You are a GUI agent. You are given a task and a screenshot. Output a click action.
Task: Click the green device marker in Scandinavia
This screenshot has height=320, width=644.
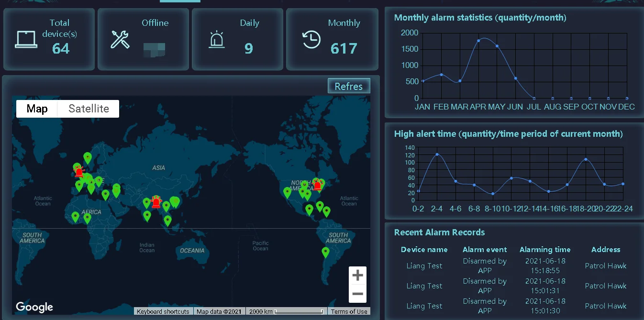pyautogui.click(x=88, y=157)
